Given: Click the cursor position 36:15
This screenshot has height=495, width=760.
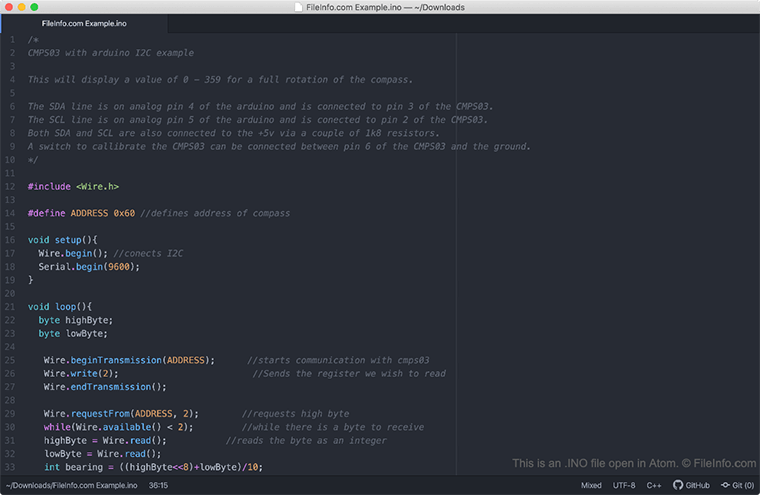Looking at the screenshot, I should [x=158, y=485].
